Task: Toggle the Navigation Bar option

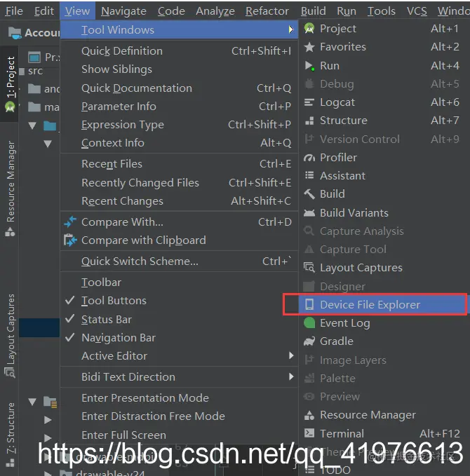Action: [x=180, y=338]
